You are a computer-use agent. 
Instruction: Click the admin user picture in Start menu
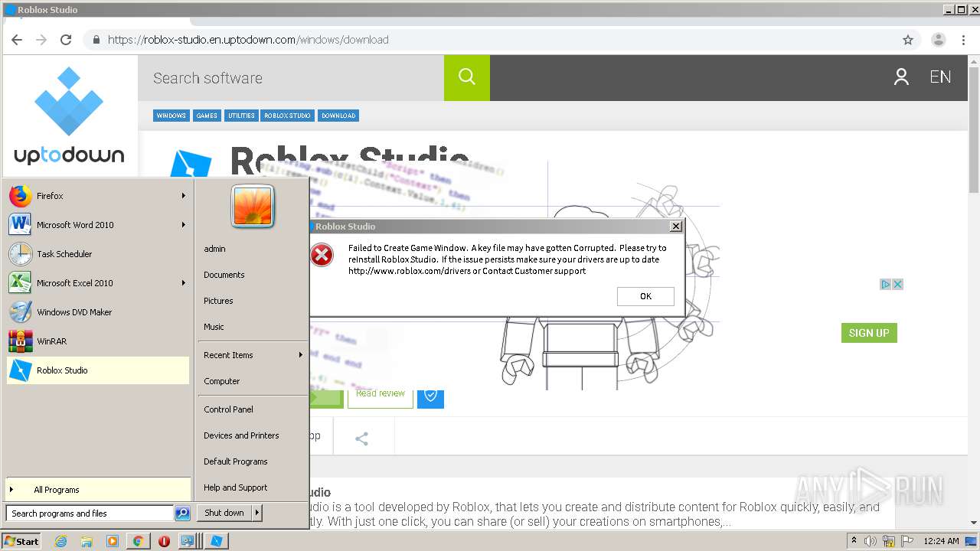253,207
